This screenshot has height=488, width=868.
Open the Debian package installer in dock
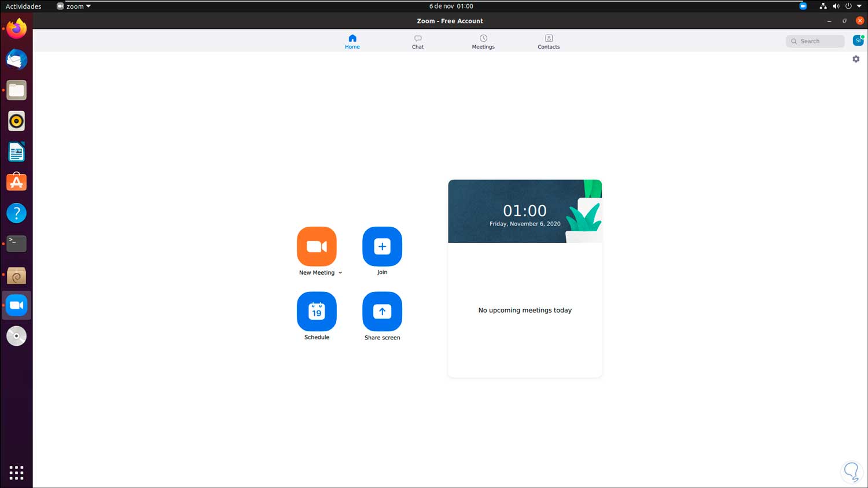tap(16, 275)
